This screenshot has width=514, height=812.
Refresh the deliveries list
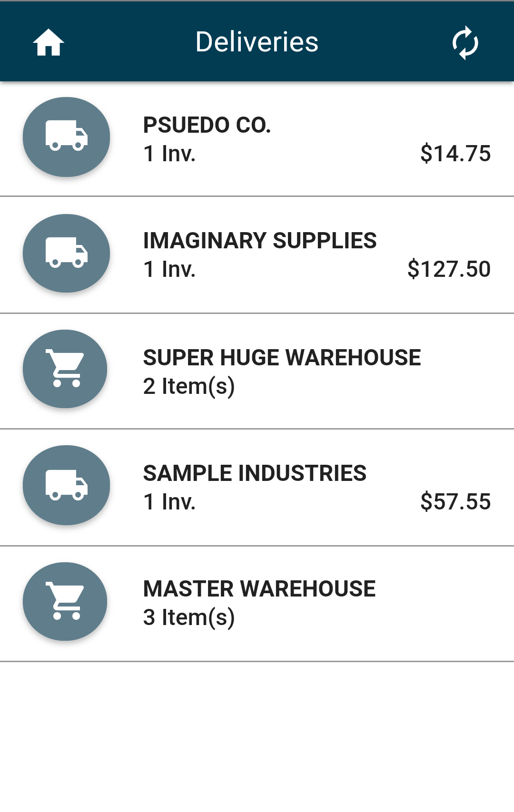(465, 42)
